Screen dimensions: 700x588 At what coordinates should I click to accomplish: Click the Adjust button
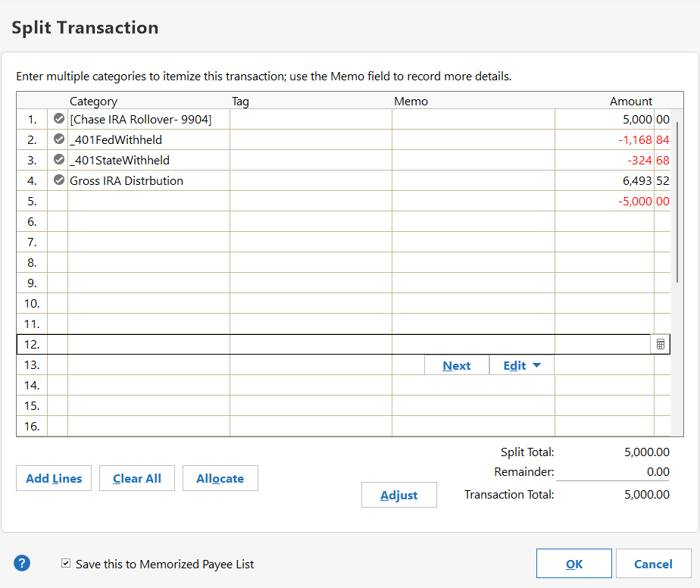tap(399, 495)
